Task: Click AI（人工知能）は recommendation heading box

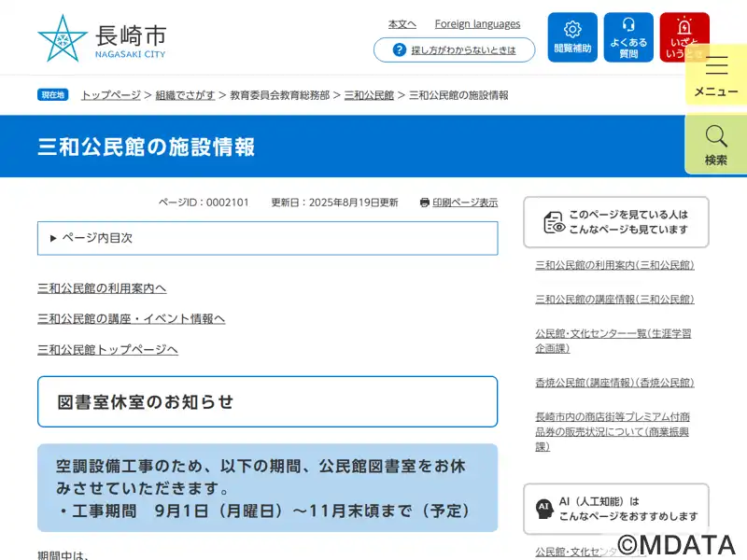Action: pos(616,509)
